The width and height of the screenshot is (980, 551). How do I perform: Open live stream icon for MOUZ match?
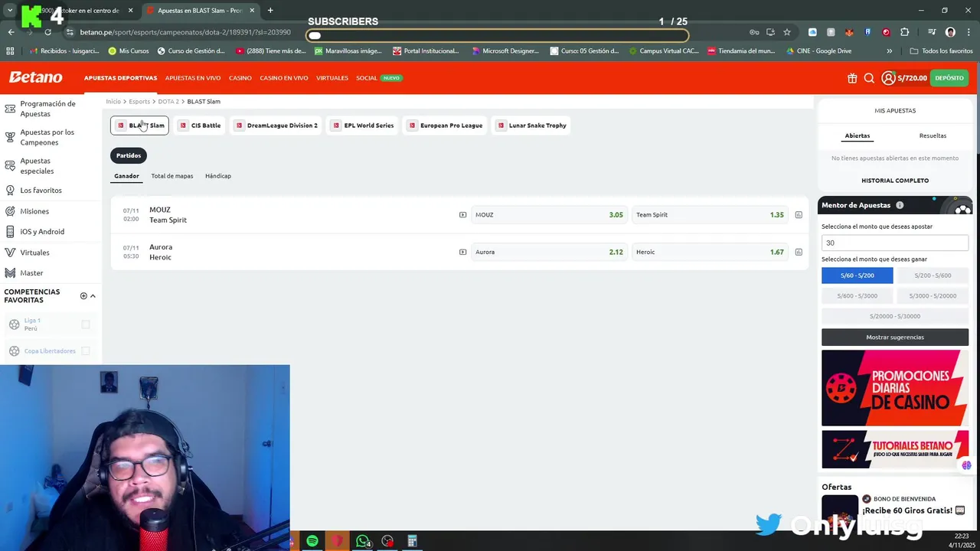tap(462, 215)
